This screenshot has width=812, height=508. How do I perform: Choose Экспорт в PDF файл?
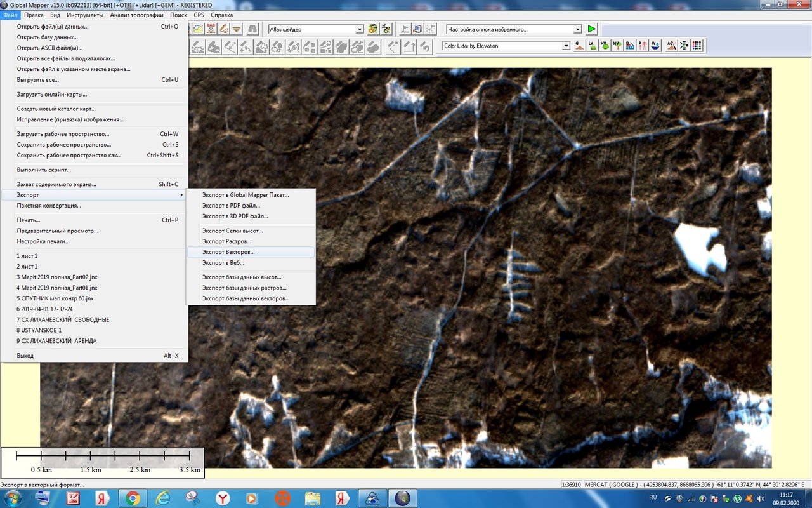(x=251, y=206)
